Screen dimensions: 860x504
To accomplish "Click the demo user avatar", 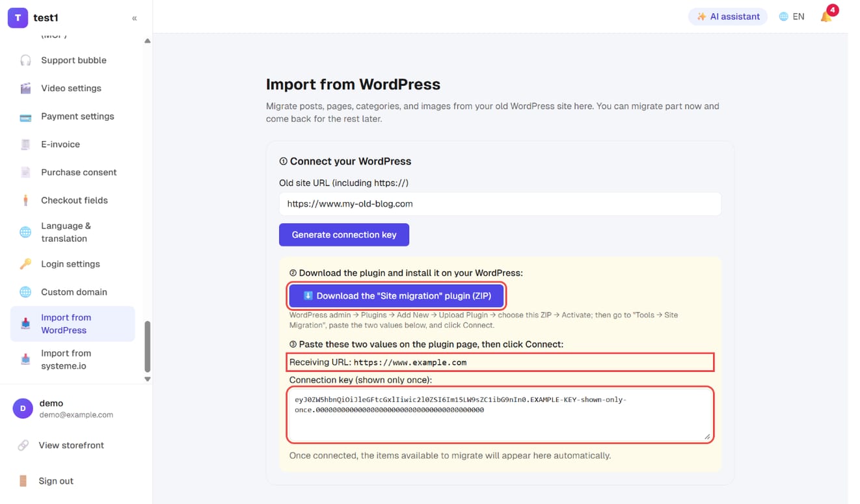I will tap(23, 408).
